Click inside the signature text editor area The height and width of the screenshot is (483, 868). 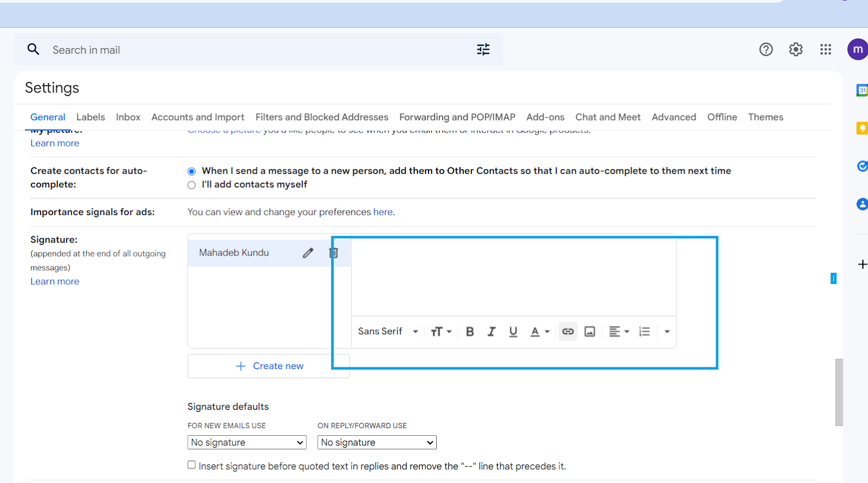click(x=514, y=276)
